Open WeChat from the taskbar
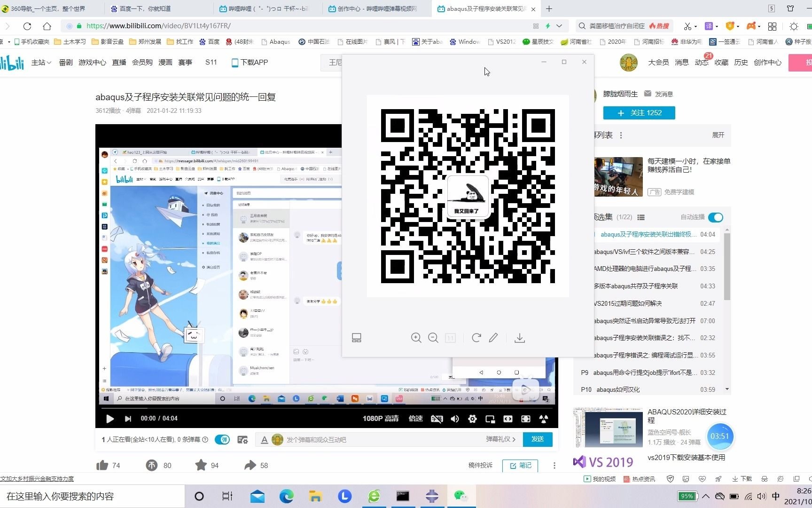The height and width of the screenshot is (508, 812). click(461, 496)
